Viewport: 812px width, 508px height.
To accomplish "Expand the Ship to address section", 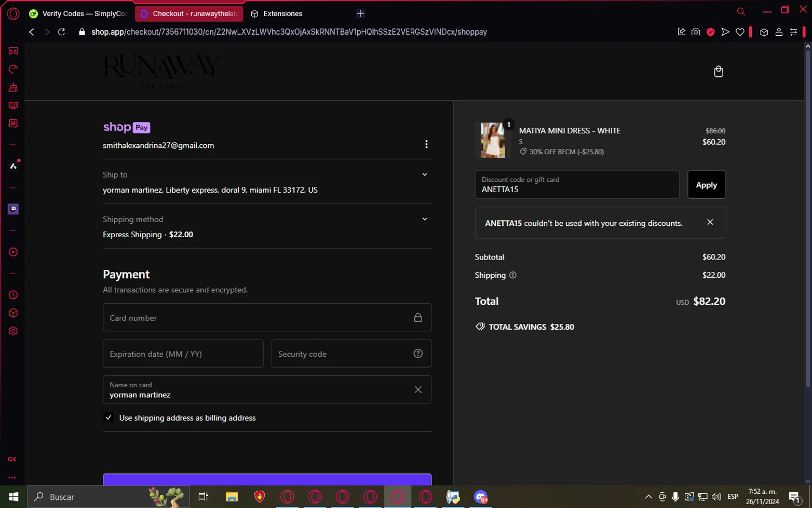I will (425, 174).
